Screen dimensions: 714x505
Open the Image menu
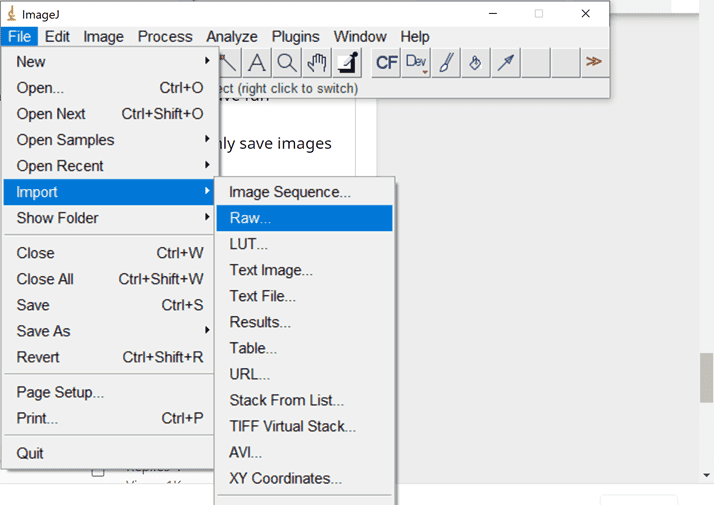pos(103,36)
